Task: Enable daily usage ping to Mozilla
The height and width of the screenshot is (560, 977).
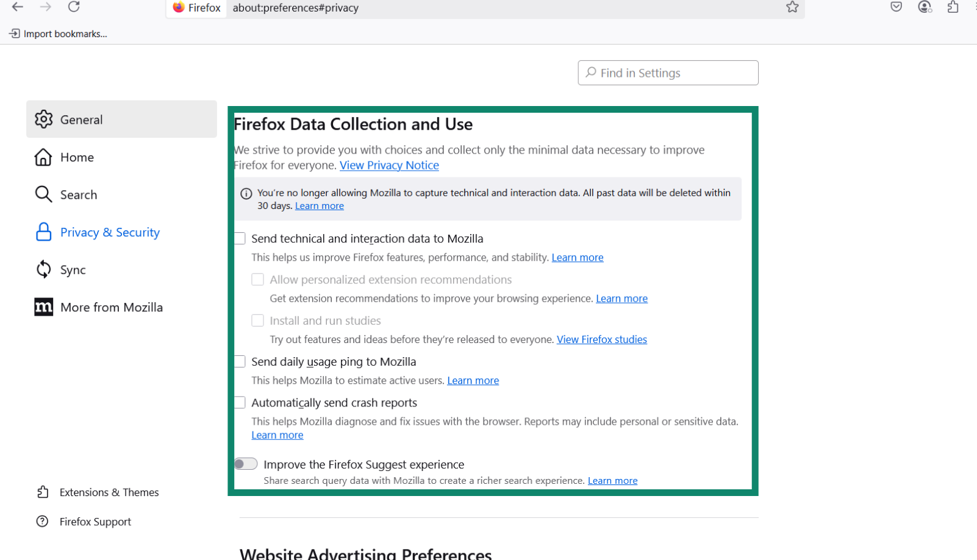Action: pyautogui.click(x=239, y=361)
